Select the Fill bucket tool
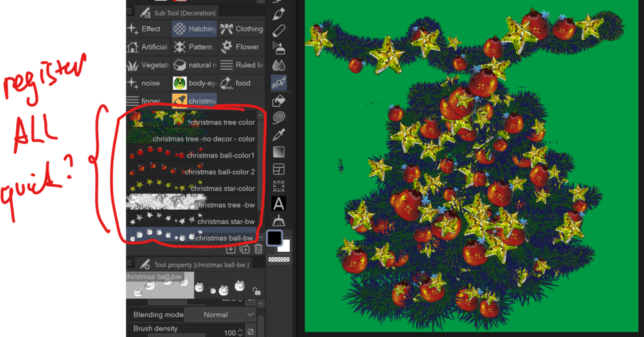Screen dimensions: 644x337 tap(278, 100)
